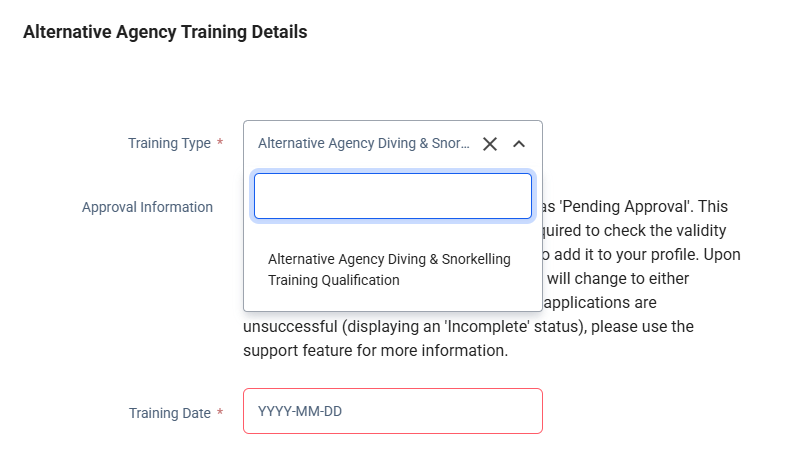Click the word 'unsuccessful' in approval text
The height and width of the screenshot is (455, 790).
click(x=291, y=327)
